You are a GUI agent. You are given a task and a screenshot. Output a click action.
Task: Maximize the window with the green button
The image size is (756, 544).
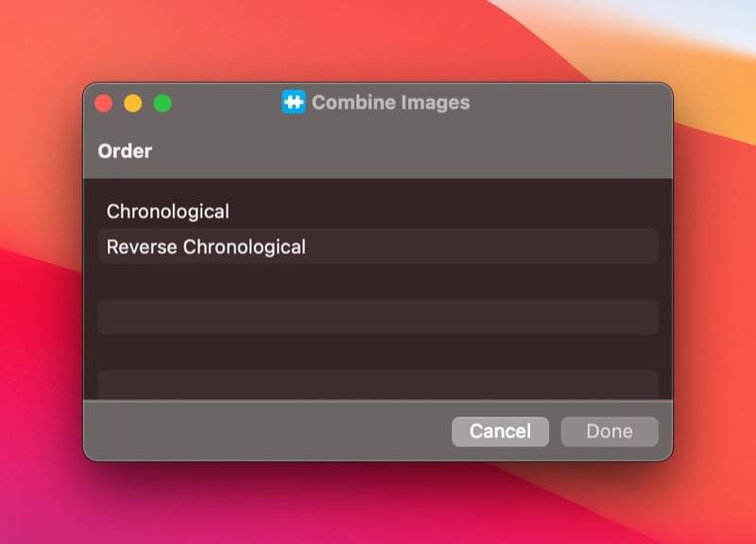pos(163,103)
